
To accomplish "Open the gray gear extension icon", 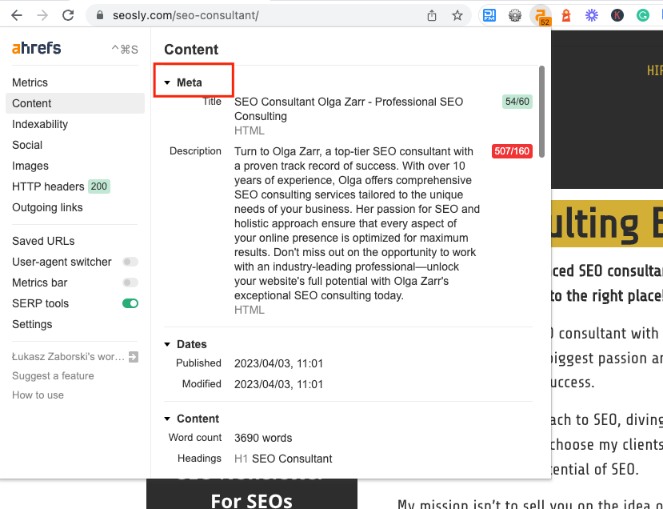I will pyautogui.click(x=515, y=16).
